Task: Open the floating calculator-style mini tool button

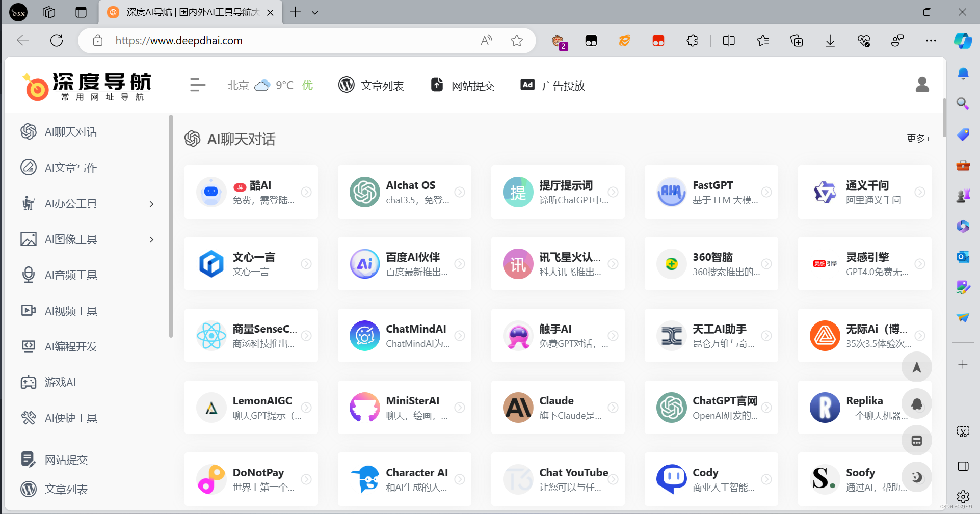Action: [x=916, y=441]
